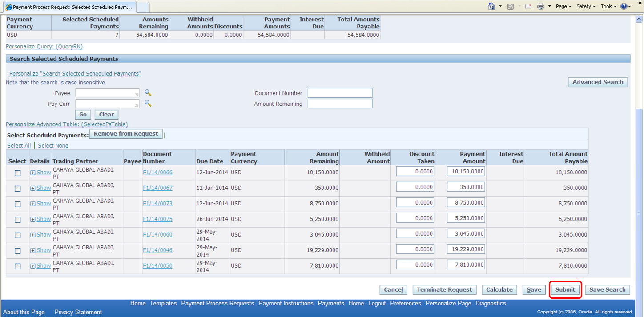Open document link F1/14/0073
This screenshot has height=317, width=644.
[x=157, y=203]
